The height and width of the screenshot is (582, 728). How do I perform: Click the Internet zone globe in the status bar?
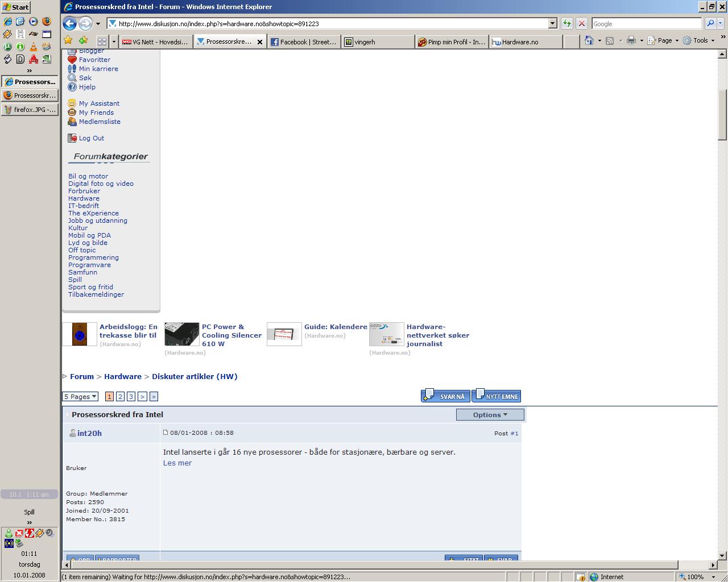pos(594,576)
